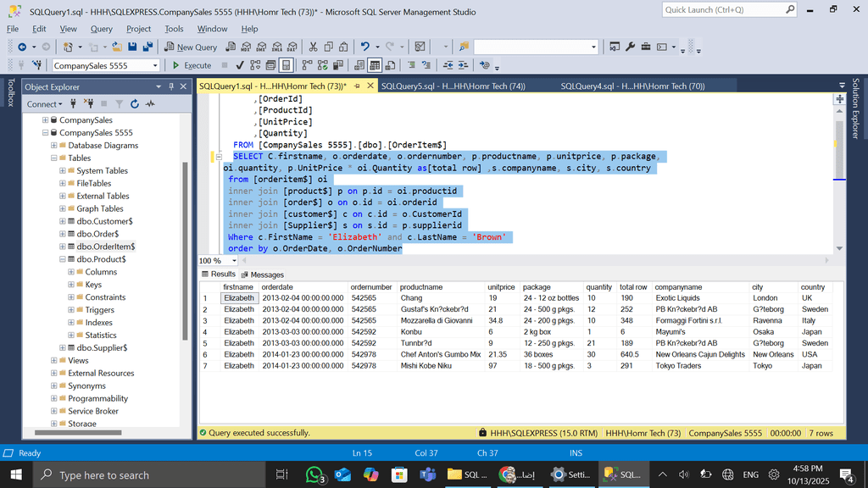Toggle Auto Hide pin on Object Explorer
This screenshot has height=488, width=868.
[x=171, y=86]
